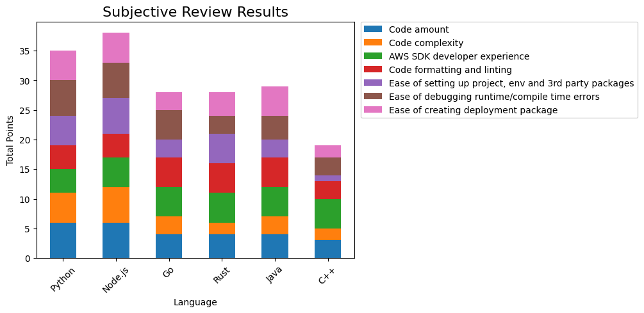Click Node.js blue Code amount segment
644x313 pixels.
[116, 241]
